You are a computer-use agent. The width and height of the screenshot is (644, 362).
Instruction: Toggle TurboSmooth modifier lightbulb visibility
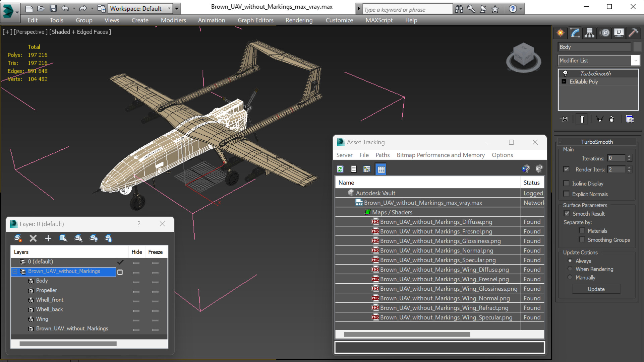[565, 73]
